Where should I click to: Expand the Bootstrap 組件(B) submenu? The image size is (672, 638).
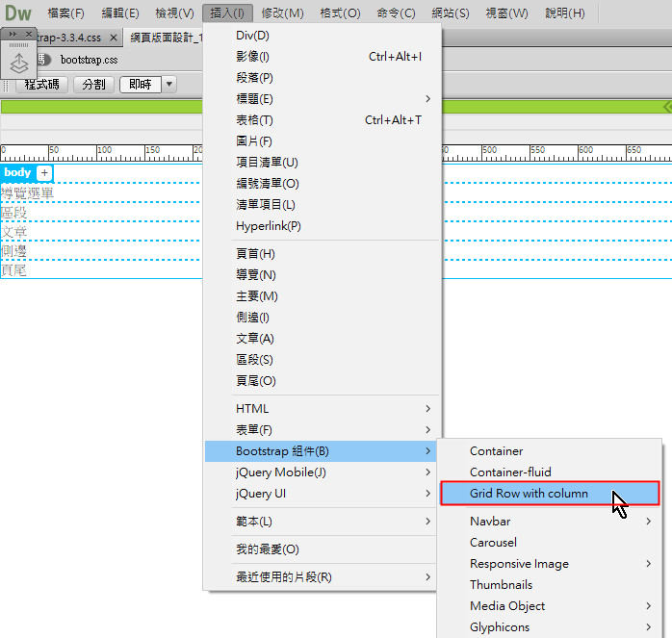321,451
